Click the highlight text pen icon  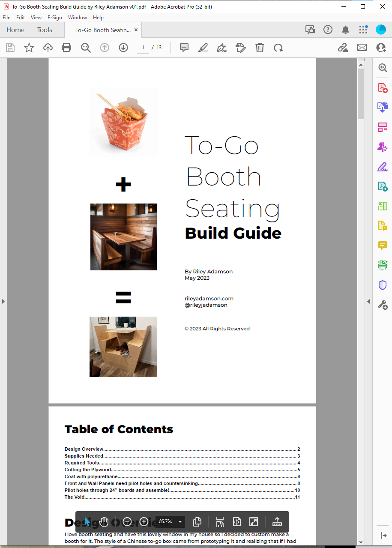click(x=203, y=48)
